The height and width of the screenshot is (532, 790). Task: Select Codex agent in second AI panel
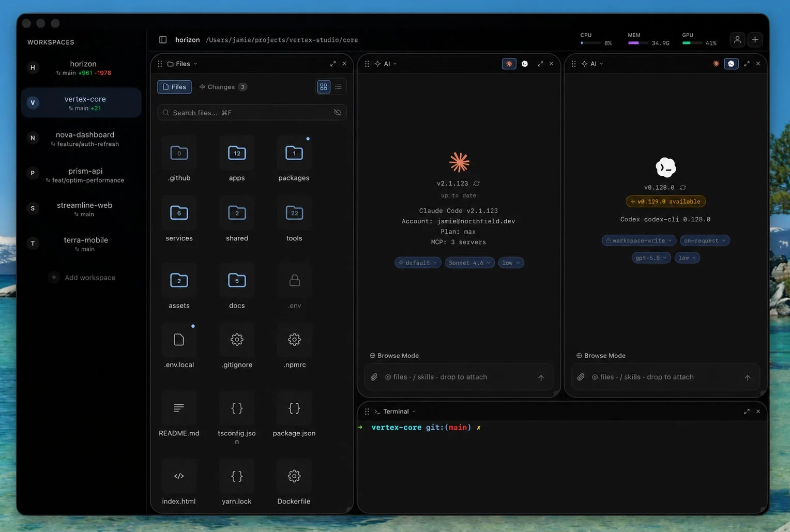(x=731, y=64)
